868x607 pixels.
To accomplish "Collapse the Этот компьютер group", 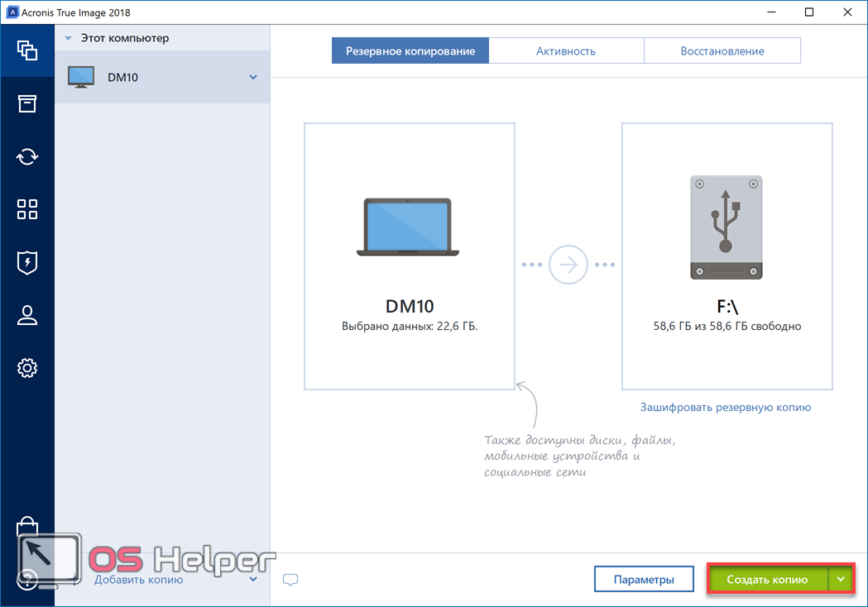I will coord(68,38).
